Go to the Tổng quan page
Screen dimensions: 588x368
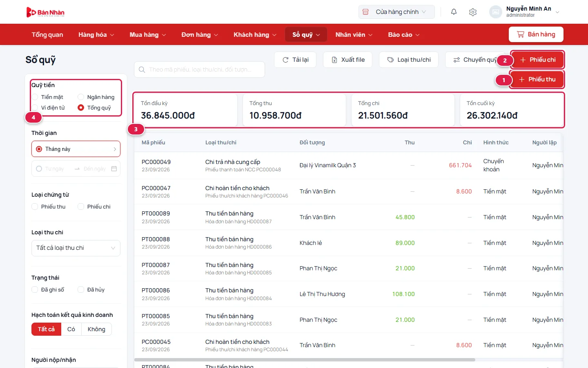(47, 35)
